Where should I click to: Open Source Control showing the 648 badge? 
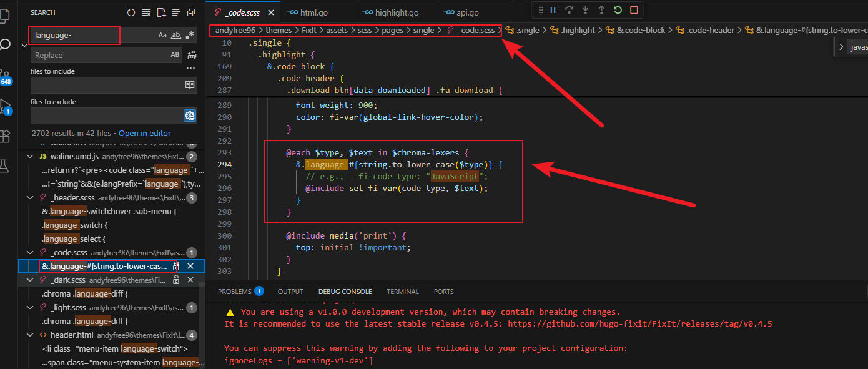5,76
